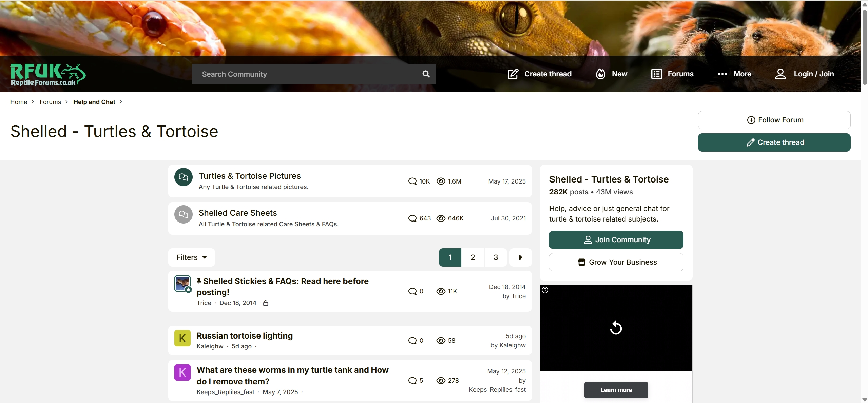Click the pin icon on the Shelled Stickies thread
This screenshot has height=403, width=868.
[199, 281]
